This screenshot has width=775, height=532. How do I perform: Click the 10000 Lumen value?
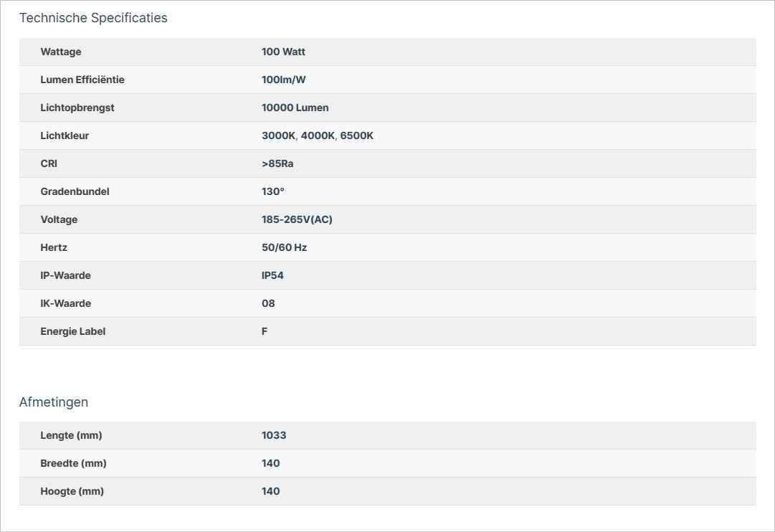[x=295, y=108]
